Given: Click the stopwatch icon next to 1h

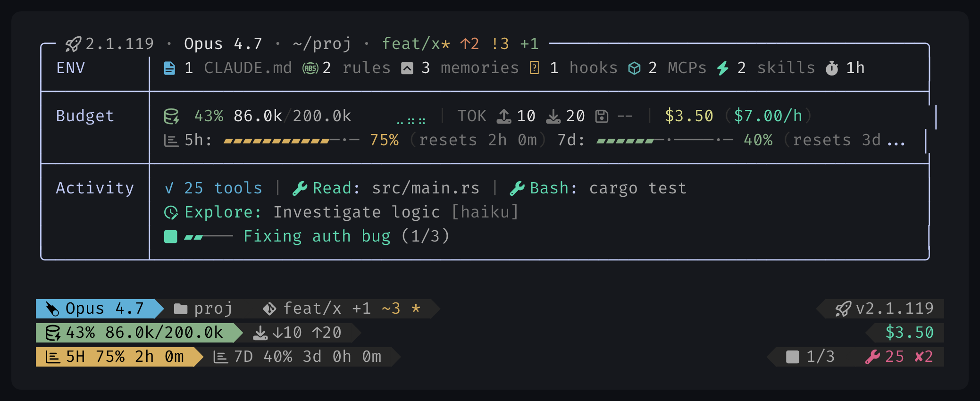Looking at the screenshot, I should (832, 68).
